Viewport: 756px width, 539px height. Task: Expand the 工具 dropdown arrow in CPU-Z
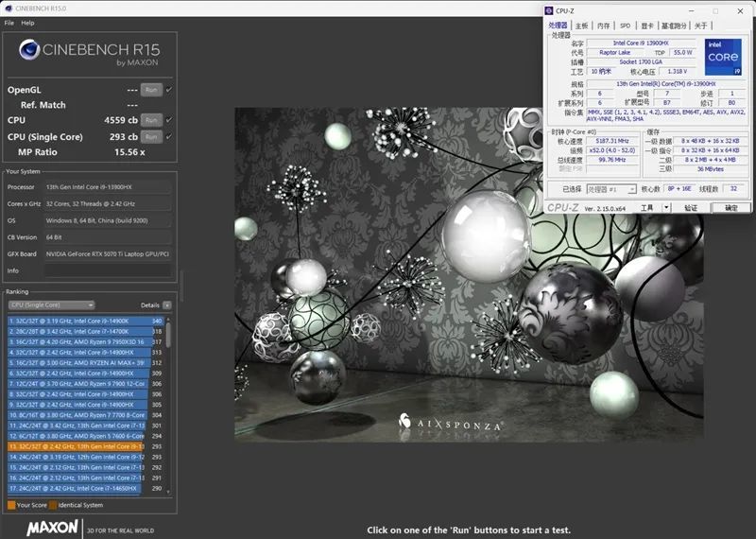click(668, 208)
